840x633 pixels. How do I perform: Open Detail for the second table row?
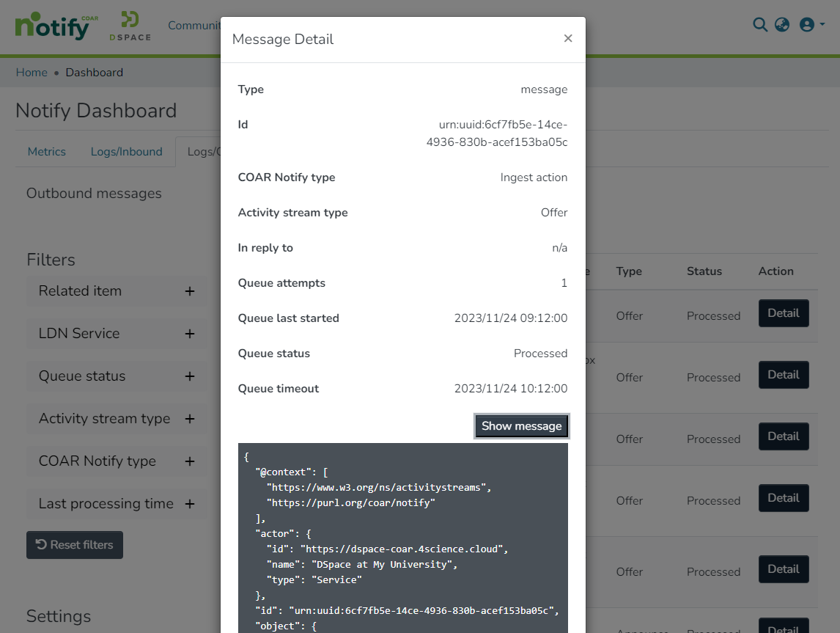click(x=783, y=375)
